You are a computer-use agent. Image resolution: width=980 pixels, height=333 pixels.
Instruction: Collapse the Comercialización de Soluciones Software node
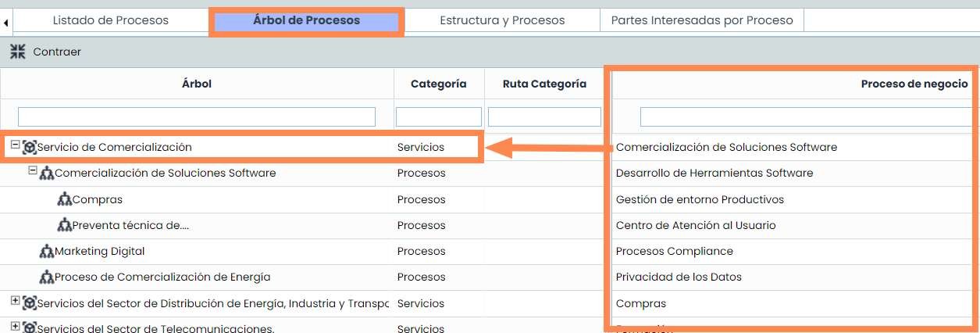click(x=33, y=171)
